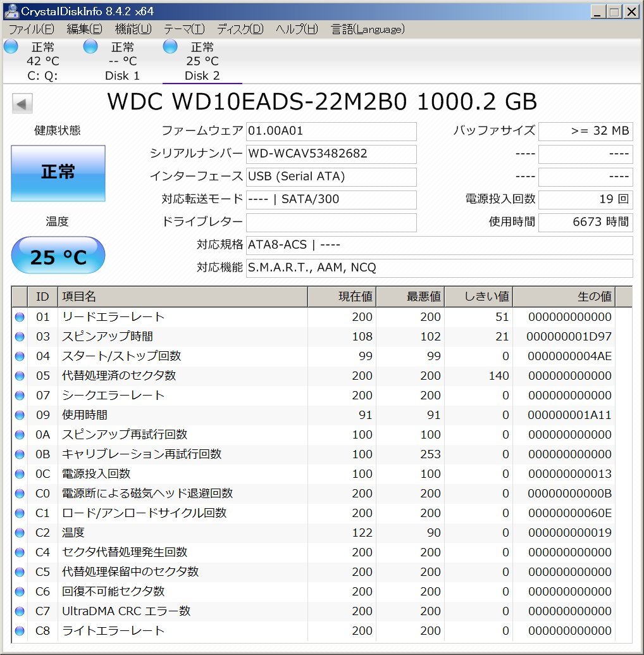The height and width of the screenshot is (655, 644).
Task: Click the 項目名 column header
Action: [182, 297]
